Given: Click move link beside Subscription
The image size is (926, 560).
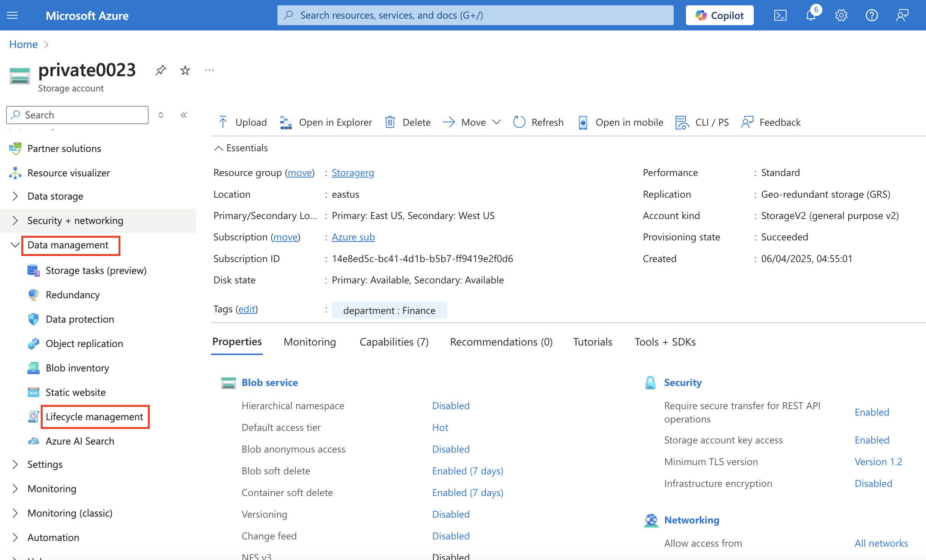Looking at the screenshot, I should [286, 237].
